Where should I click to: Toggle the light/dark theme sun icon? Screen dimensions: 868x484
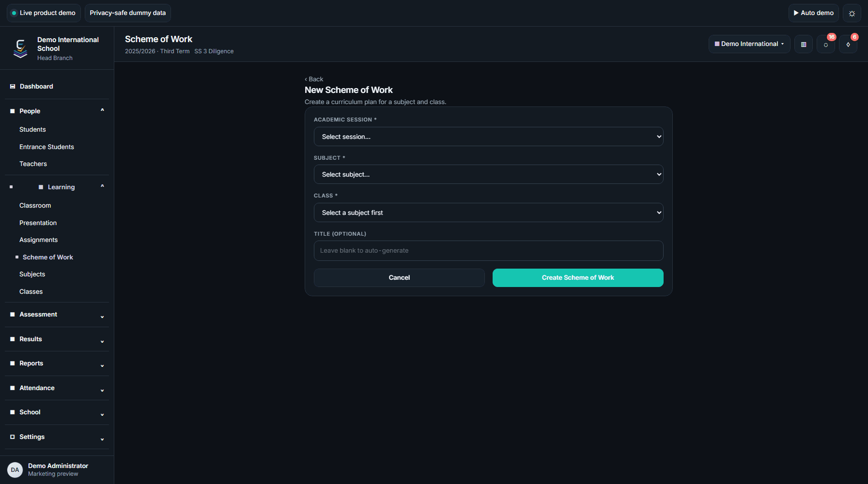tap(852, 13)
